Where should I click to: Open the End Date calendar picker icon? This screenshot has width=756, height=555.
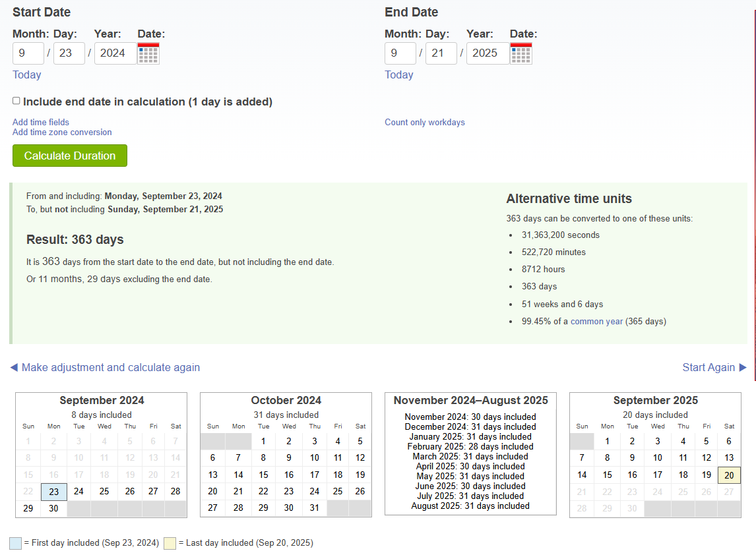521,53
